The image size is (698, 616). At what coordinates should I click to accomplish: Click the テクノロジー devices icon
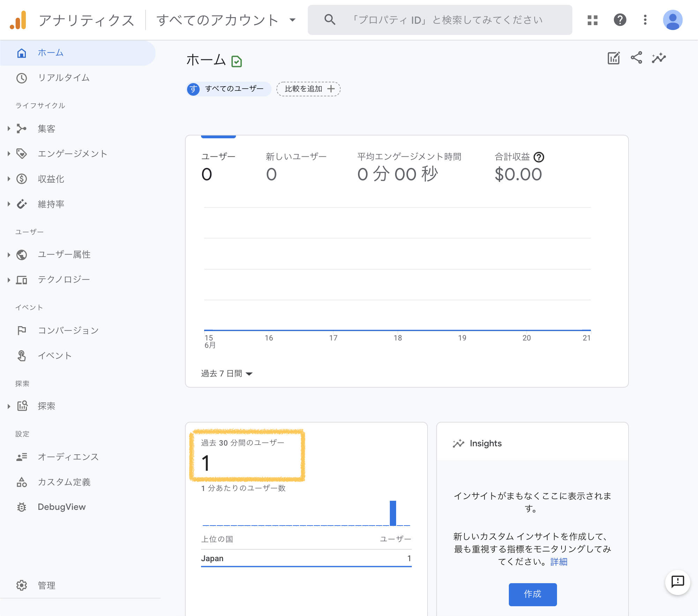click(22, 280)
